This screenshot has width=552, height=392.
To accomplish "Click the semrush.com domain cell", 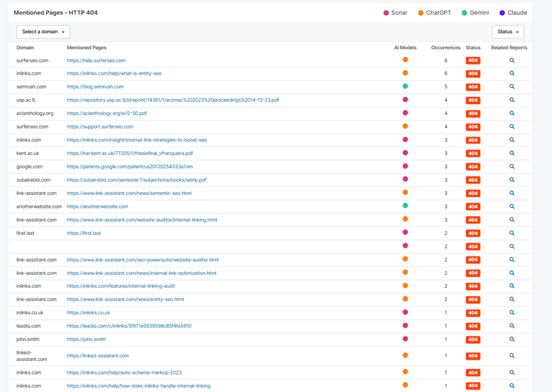I will coord(31,87).
